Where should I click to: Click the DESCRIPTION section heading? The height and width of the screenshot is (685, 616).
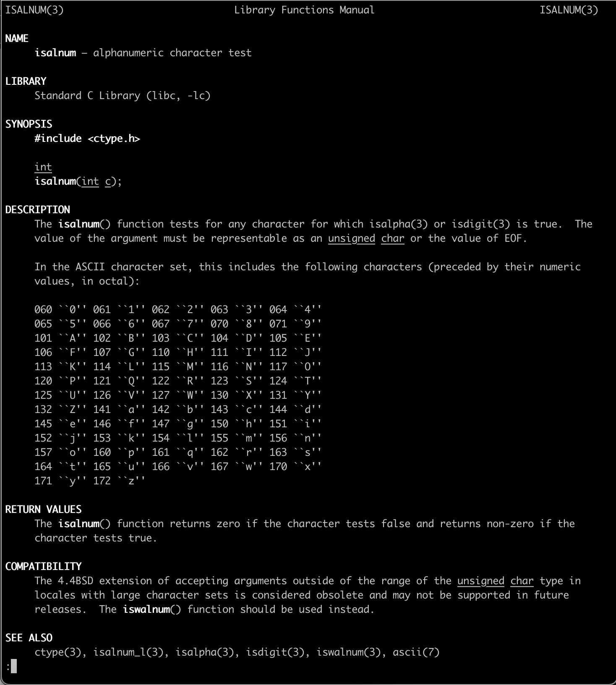[37, 210]
